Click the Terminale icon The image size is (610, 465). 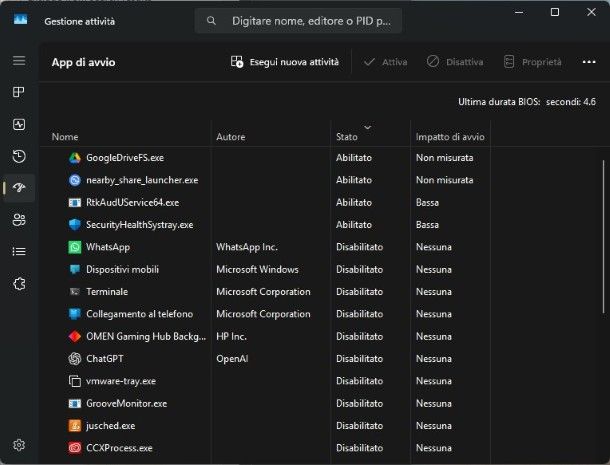click(x=75, y=292)
